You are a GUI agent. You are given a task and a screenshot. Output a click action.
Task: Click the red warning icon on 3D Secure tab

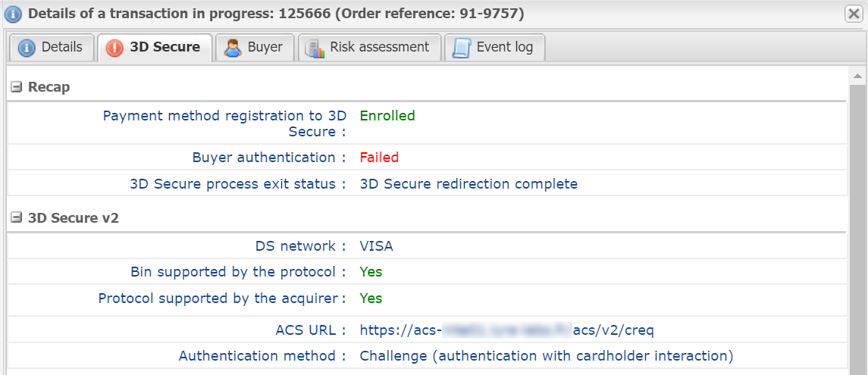coord(114,48)
